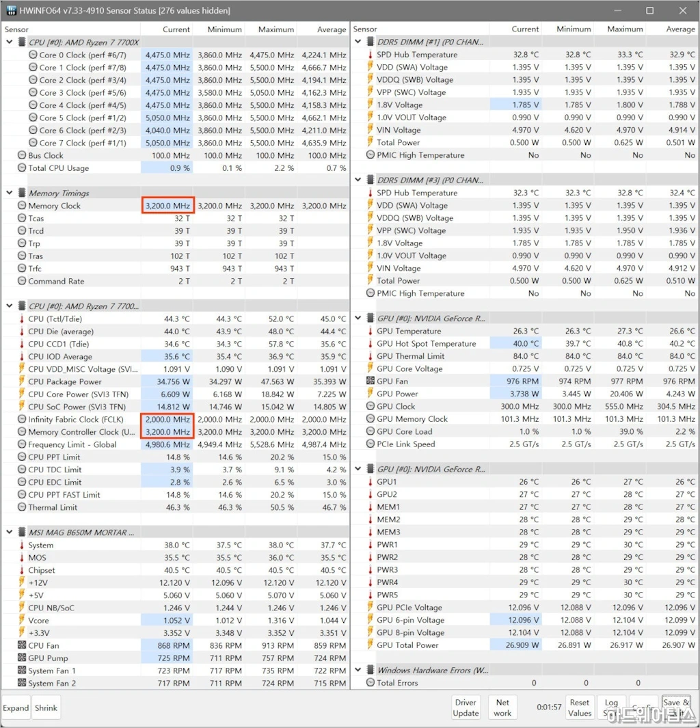The width and height of the screenshot is (700, 728).
Task: Collapse the CPU [#0]: AMD Ryzen 7 7700X clocks group
Action: click(10, 42)
